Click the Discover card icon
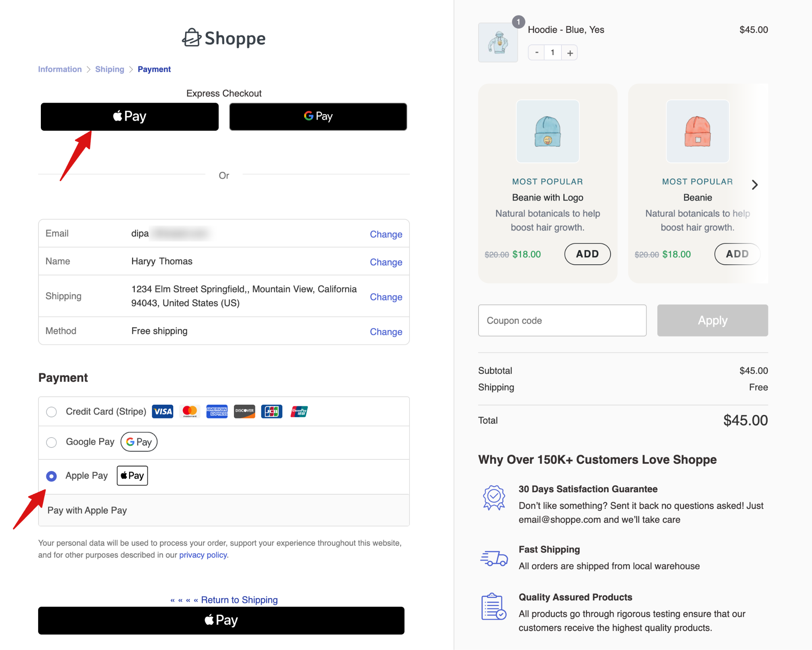The width and height of the screenshot is (812, 650). [x=244, y=411]
